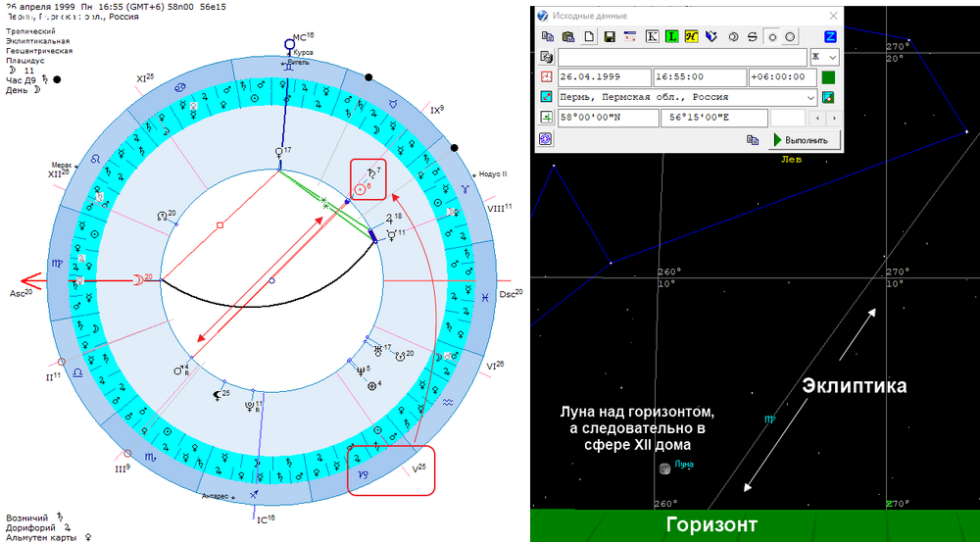Click the right arrow stepper beside coordinates
Image resolution: width=980 pixels, height=542 pixels.
[833, 118]
